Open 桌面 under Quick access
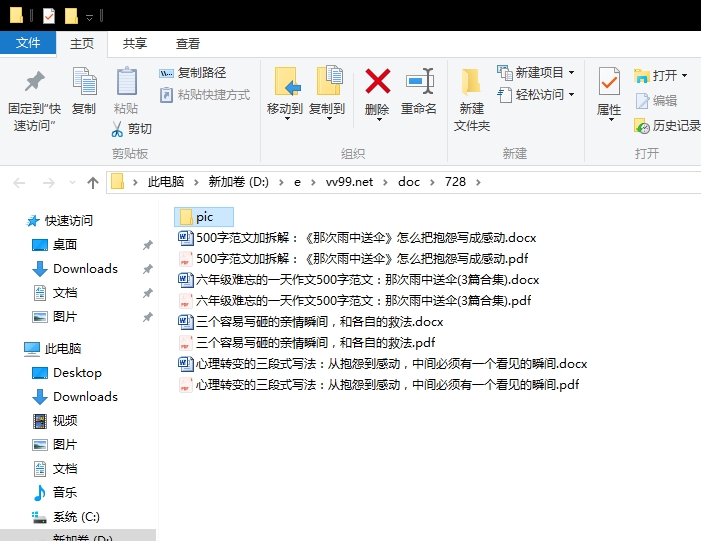This screenshot has height=541, width=701. tap(55, 245)
